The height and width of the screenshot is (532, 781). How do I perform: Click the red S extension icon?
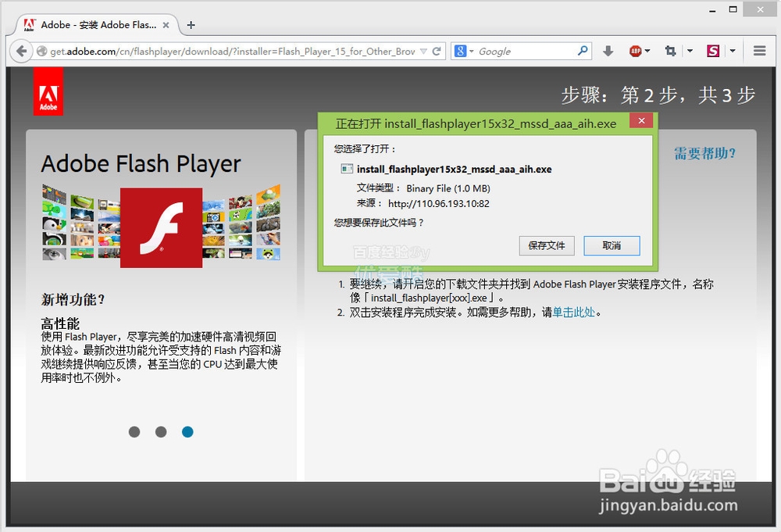point(712,51)
